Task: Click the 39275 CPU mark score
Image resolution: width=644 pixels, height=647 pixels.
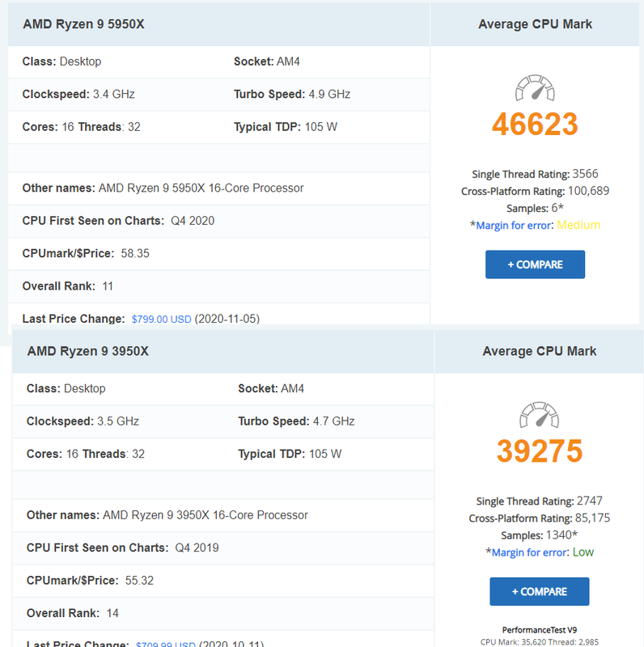Action: coord(539,451)
